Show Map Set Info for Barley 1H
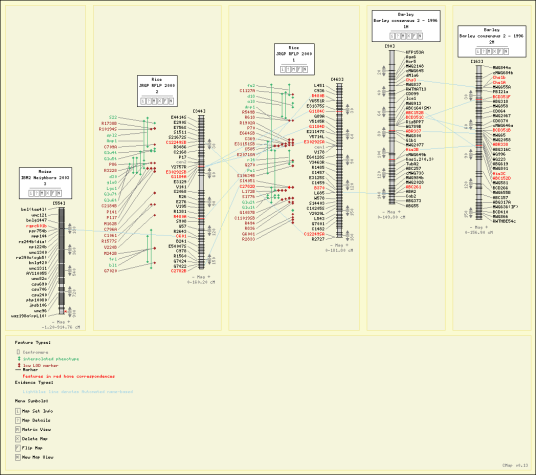 tap(392, 36)
